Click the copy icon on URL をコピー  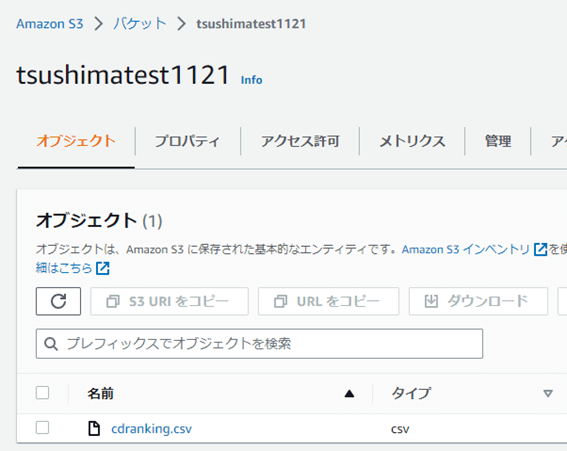281,301
